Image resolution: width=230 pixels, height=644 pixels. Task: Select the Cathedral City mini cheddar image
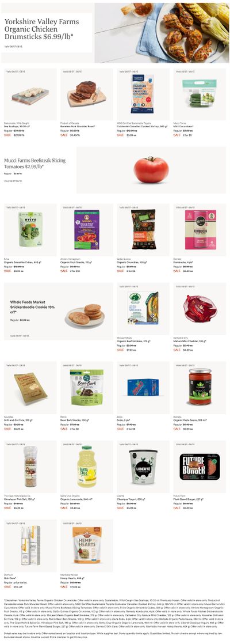(x=200, y=309)
